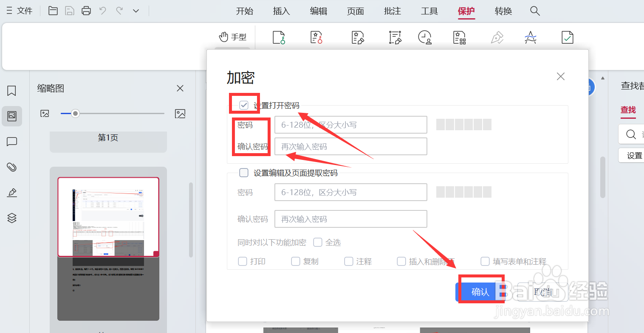The width and height of the screenshot is (644, 333).
Task: Enable 设置编辑及页面提取密码 checkbox
Action: click(244, 173)
